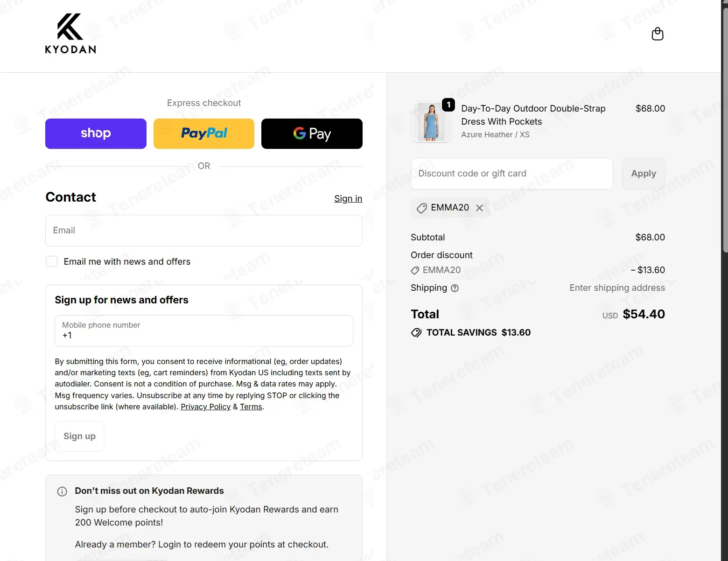
Task: Click the 'Order discount' label
Action: pos(441,255)
